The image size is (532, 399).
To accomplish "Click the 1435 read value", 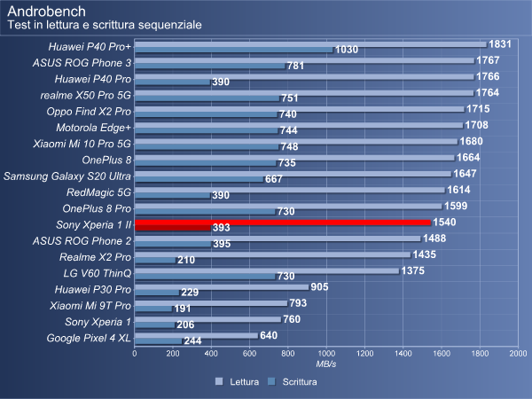I will [424, 254].
